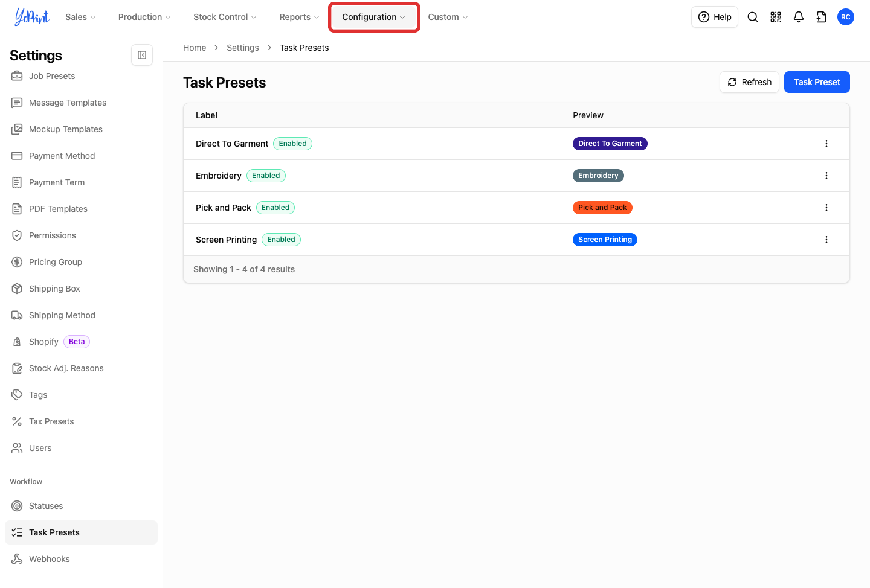Open the search magnifier icon
The width and height of the screenshot is (870, 588).
(753, 17)
